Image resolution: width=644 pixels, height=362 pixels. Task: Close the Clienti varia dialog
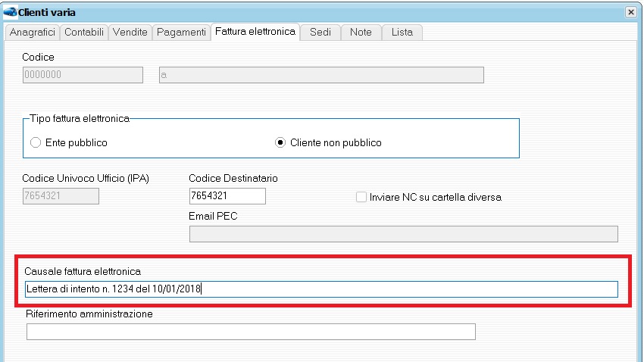pyautogui.click(x=630, y=12)
